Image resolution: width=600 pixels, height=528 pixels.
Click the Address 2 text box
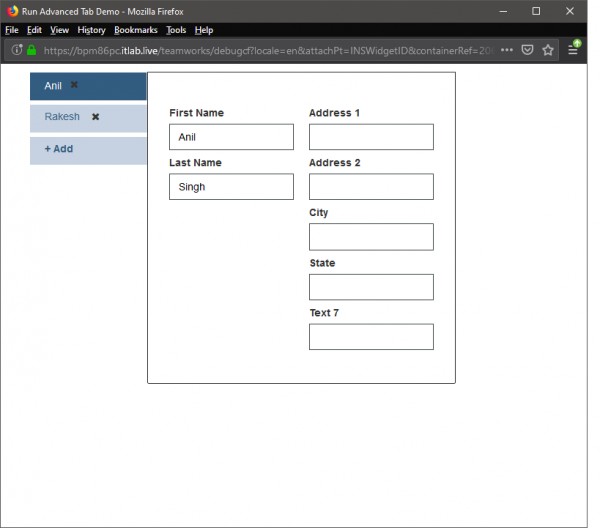click(x=371, y=187)
